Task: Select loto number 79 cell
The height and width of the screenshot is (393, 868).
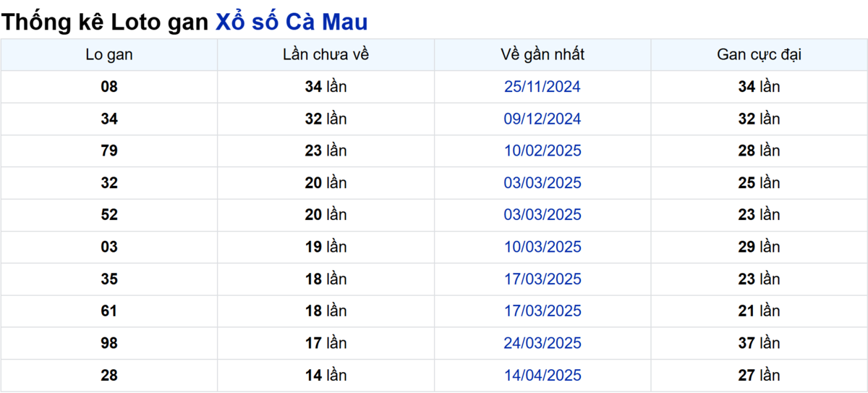Action: click(109, 151)
